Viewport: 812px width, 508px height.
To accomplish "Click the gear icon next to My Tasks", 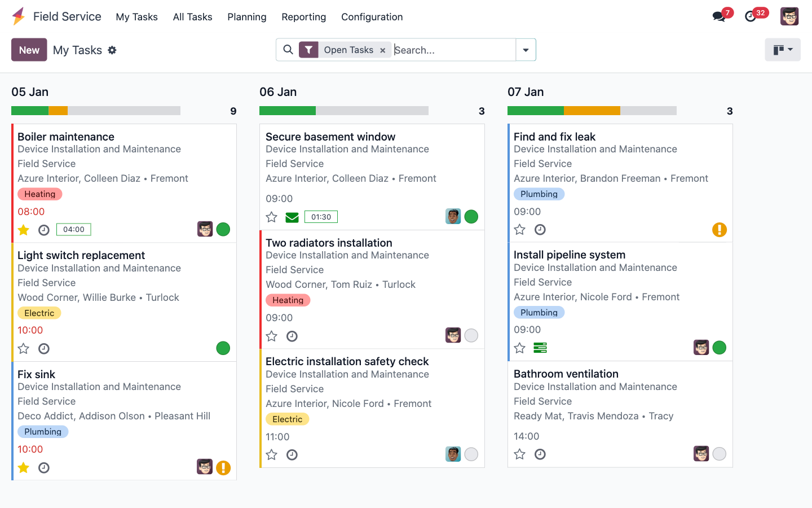I will (x=112, y=50).
